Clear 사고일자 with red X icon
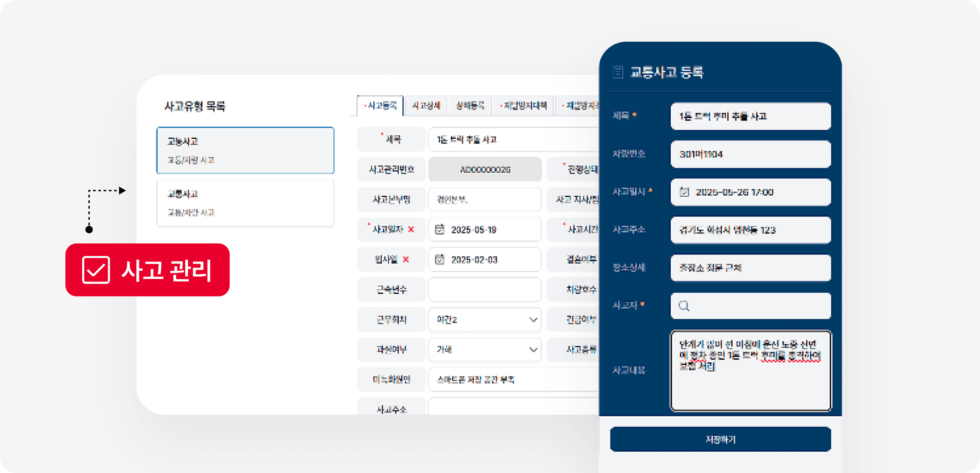The height and width of the screenshot is (473, 980). pos(411,229)
